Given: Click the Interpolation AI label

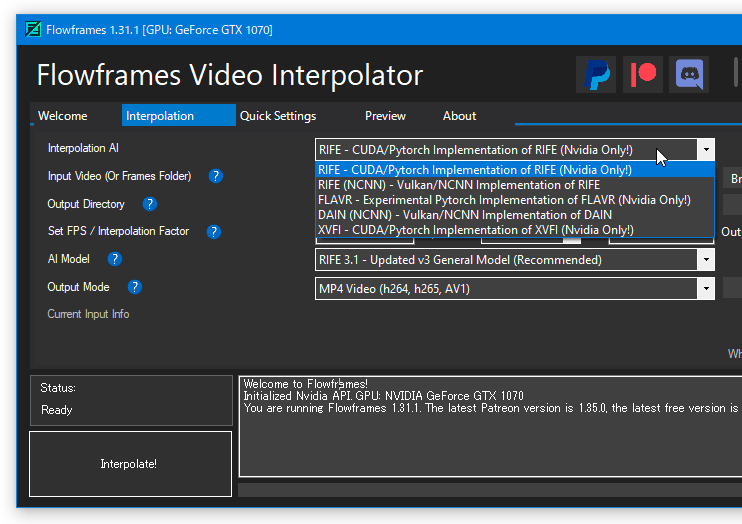Looking at the screenshot, I should click(x=83, y=148).
